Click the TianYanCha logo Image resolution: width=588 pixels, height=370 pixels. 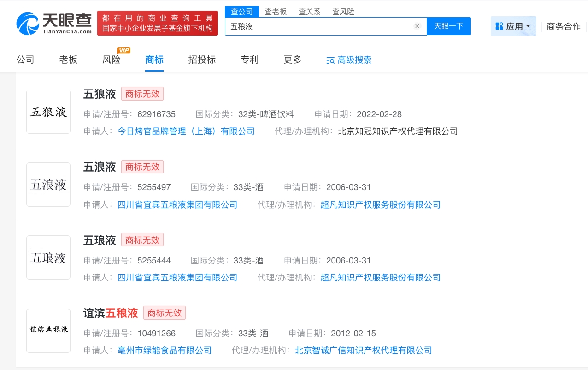[54, 23]
